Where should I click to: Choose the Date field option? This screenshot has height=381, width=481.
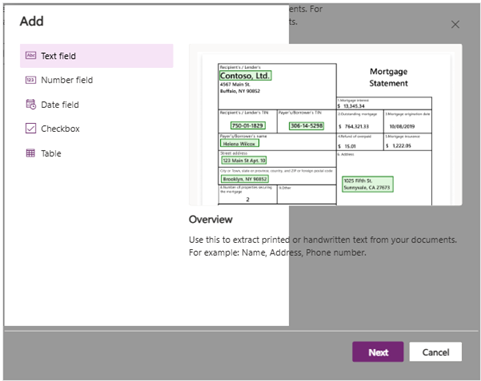coord(97,105)
